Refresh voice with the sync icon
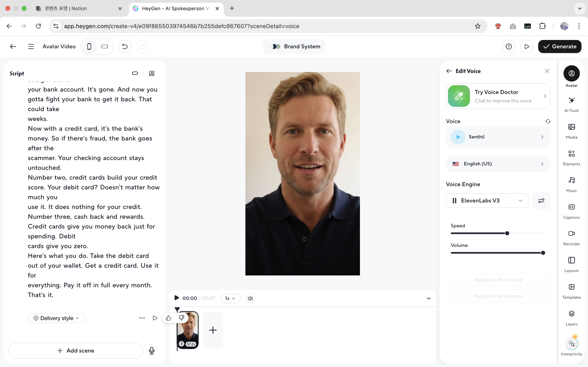The height and width of the screenshot is (367, 588). click(x=548, y=121)
